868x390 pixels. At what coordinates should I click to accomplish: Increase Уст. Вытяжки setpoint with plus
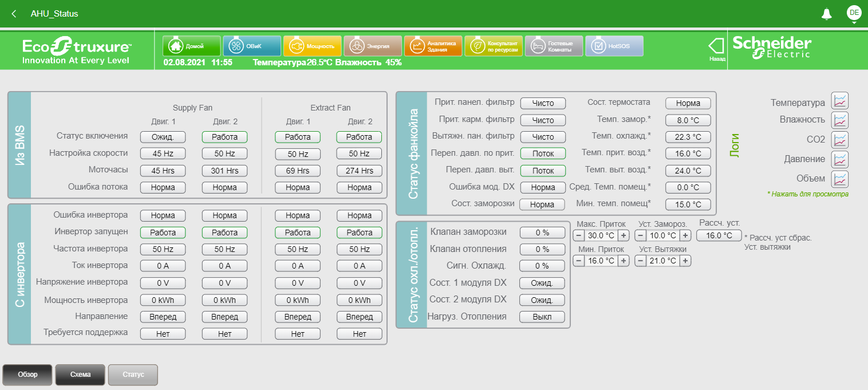(685, 261)
